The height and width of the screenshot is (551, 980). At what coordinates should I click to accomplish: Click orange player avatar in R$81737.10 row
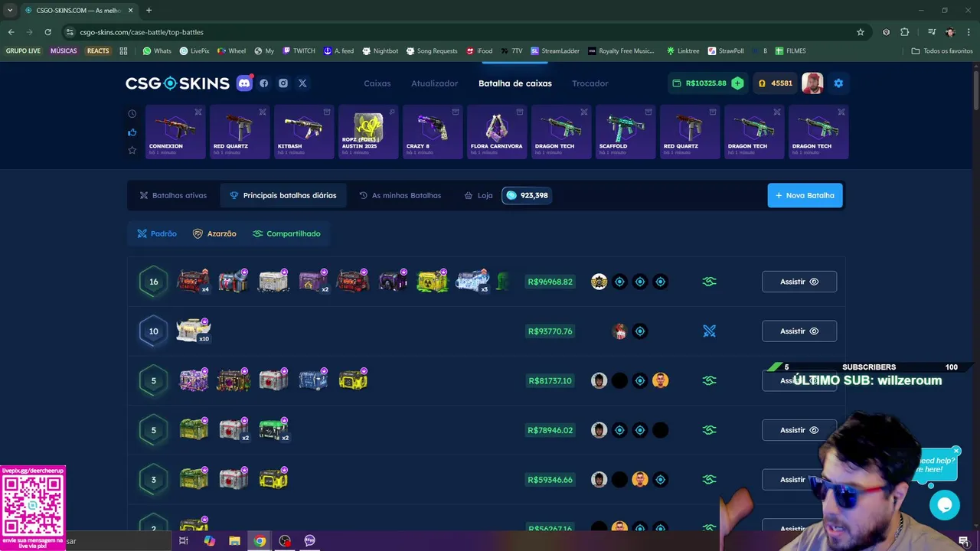660,380
